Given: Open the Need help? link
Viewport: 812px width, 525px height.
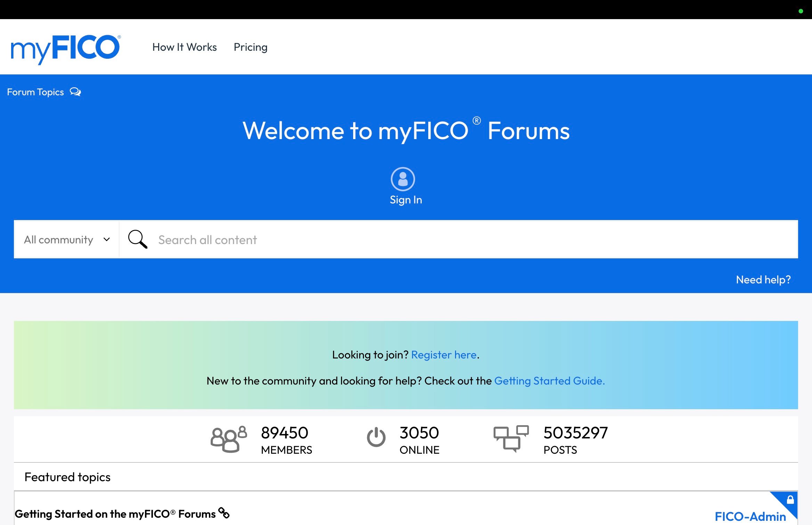Looking at the screenshot, I should (x=763, y=280).
